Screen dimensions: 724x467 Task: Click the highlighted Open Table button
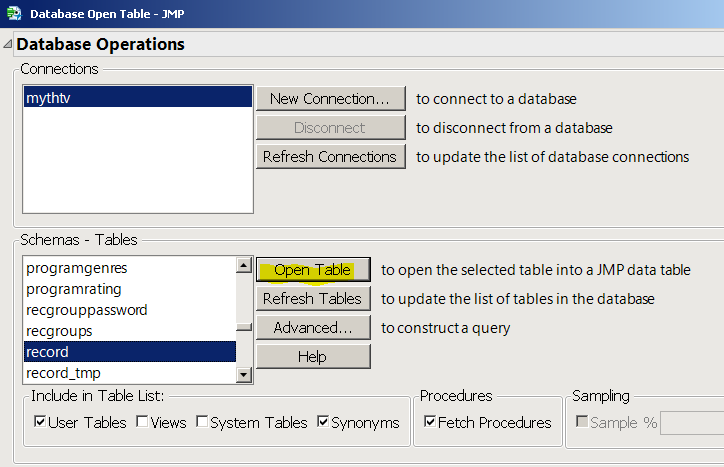coord(313,270)
